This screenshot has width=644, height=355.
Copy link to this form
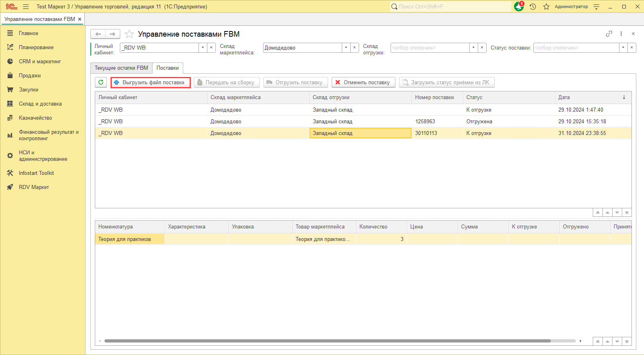(609, 34)
